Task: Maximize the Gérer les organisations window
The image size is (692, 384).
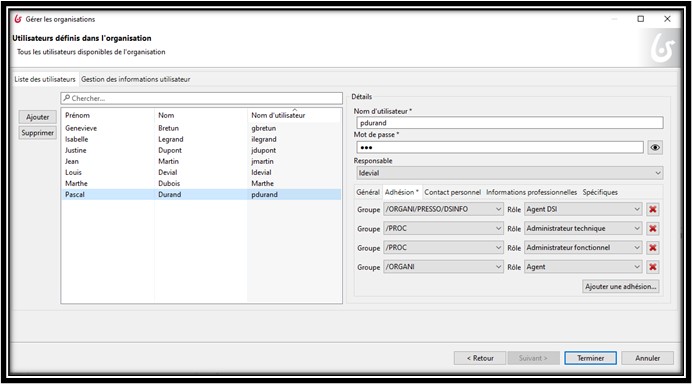Action: click(640, 19)
